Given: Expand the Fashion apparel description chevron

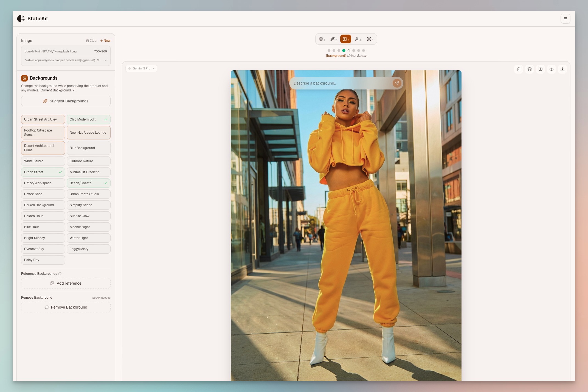Looking at the screenshot, I should click(105, 60).
